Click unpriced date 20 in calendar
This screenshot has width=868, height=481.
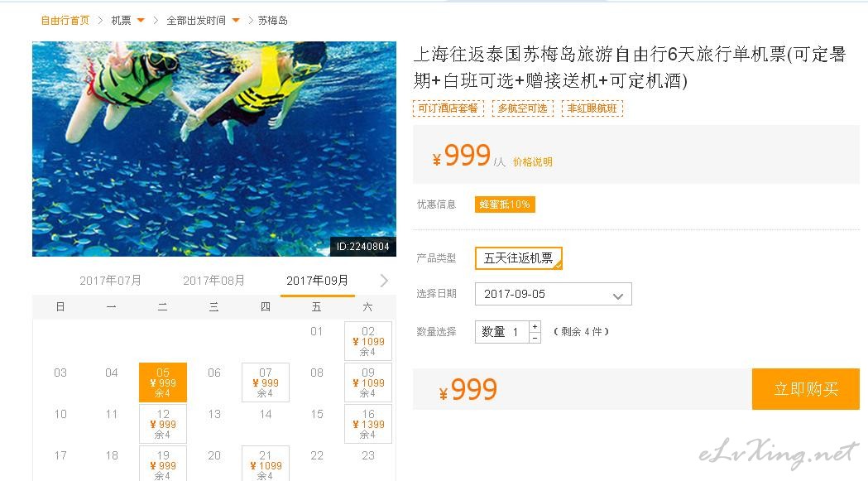[x=214, y=455]
